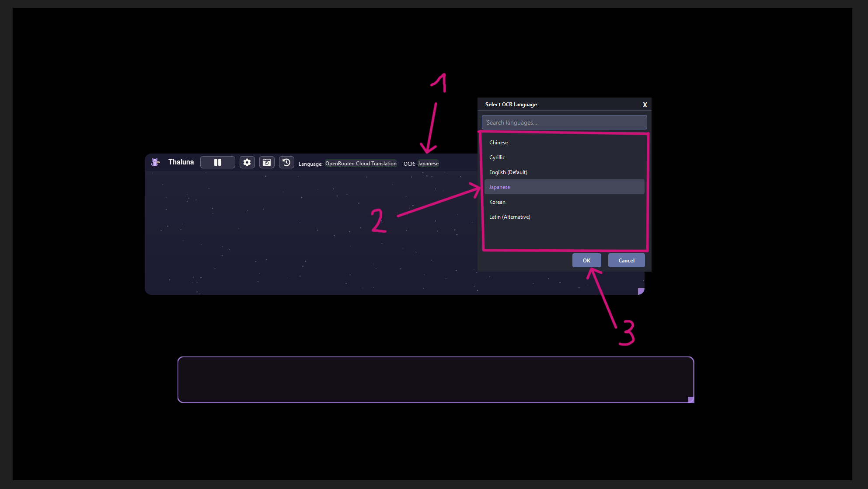Pick Latin (Alternative) option
Screen dimensions: 868x489
pos(509,217)
